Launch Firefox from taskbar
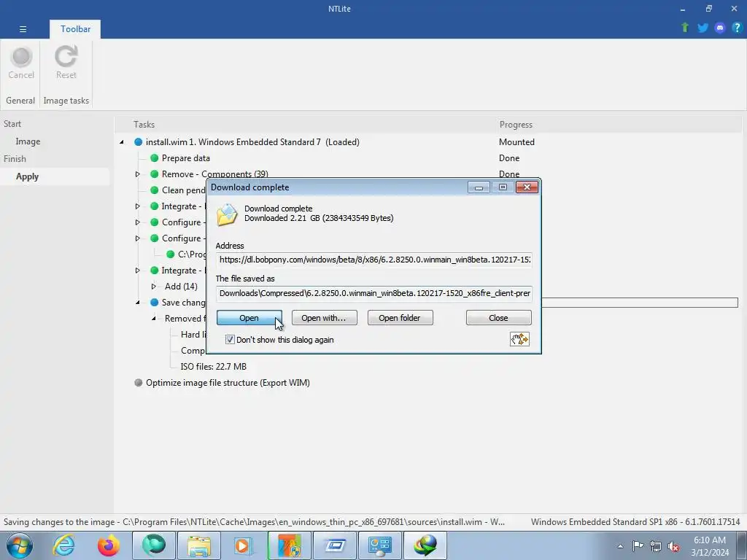Screen dimensions: 747x560 [x=108, y=545]
